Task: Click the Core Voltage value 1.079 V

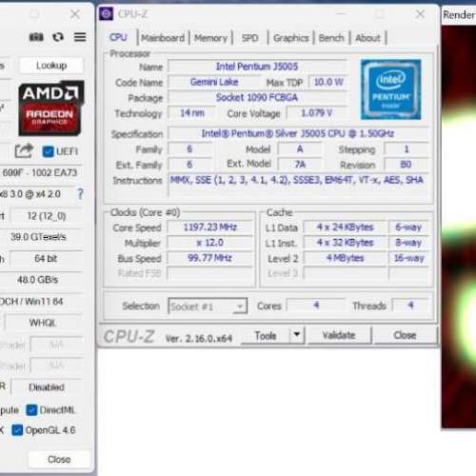Action: [x=316, y=113]
